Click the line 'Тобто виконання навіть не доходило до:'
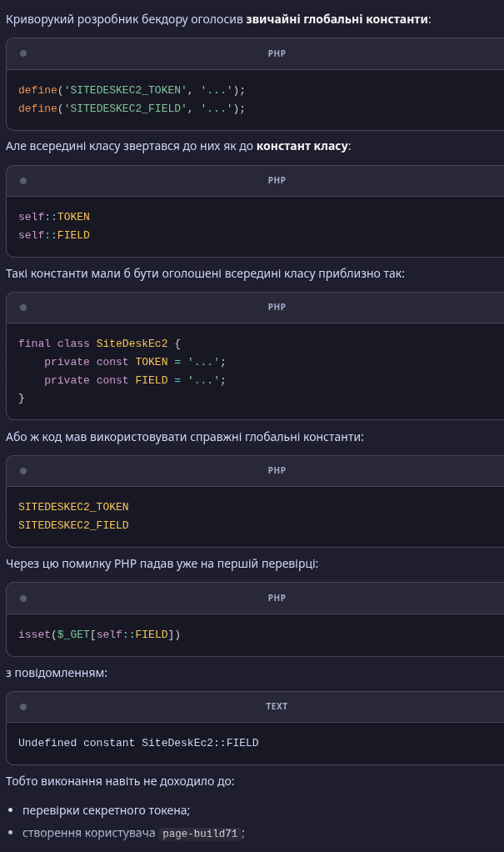Screen dimensions: 504x852 click(x=120, y=781)
